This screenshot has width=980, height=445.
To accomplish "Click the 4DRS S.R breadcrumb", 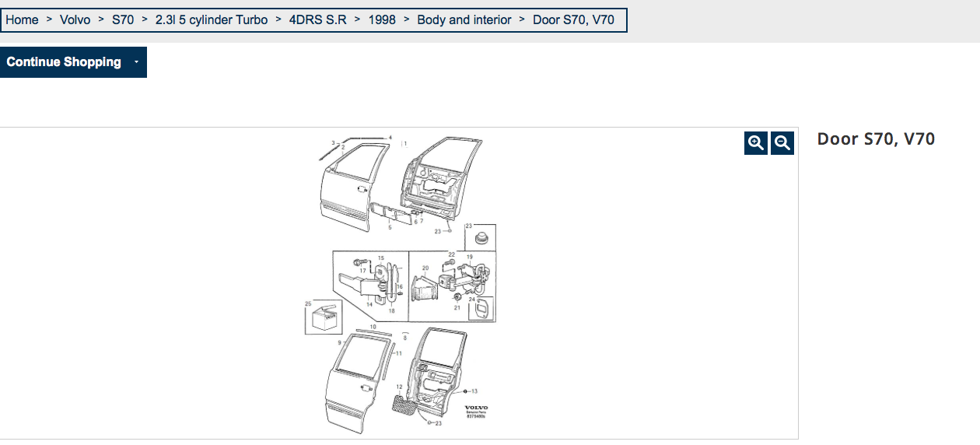I will (318, 20).
